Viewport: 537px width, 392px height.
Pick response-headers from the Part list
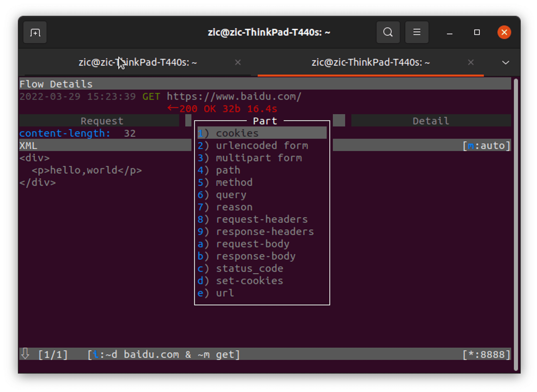(x=262, y=232)
